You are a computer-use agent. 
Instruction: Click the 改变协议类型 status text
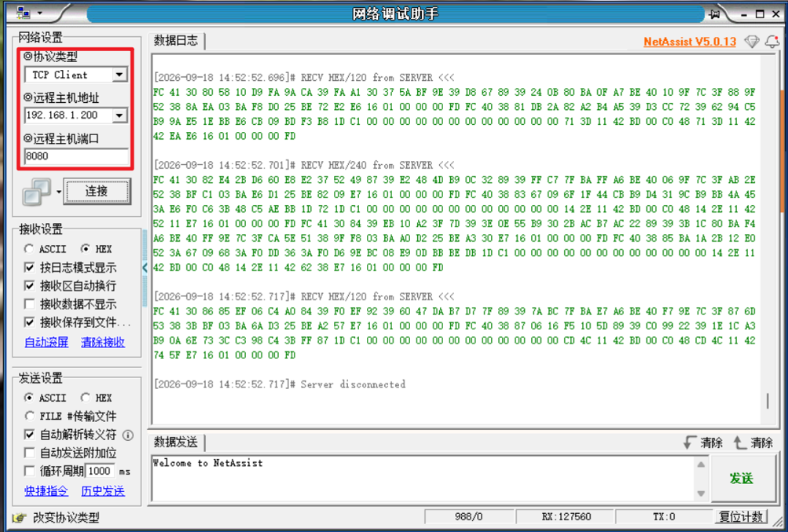tap(66, 517)
